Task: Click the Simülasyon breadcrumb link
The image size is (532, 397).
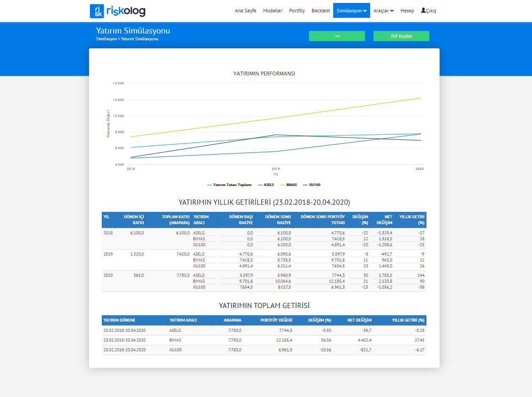Action: [106, 39]
